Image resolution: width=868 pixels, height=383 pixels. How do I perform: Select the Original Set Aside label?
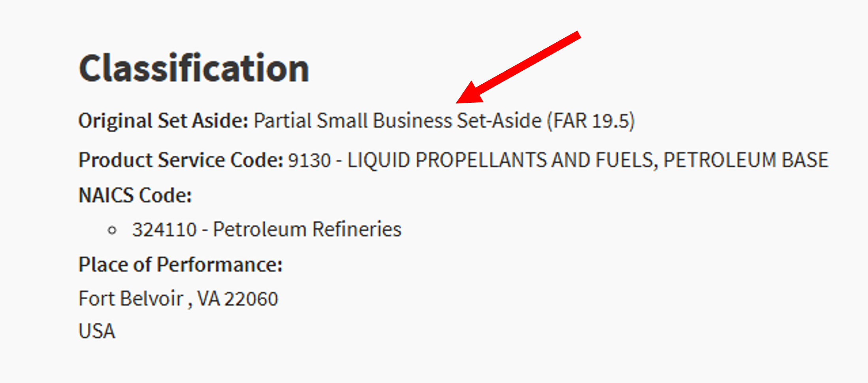(163, 121)
